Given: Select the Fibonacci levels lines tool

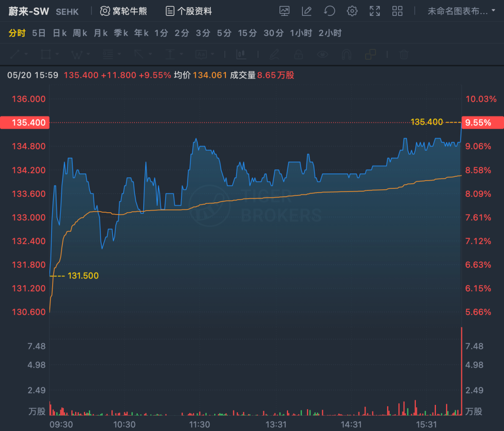Looking at the screenshot, I should tap(108, 54).
